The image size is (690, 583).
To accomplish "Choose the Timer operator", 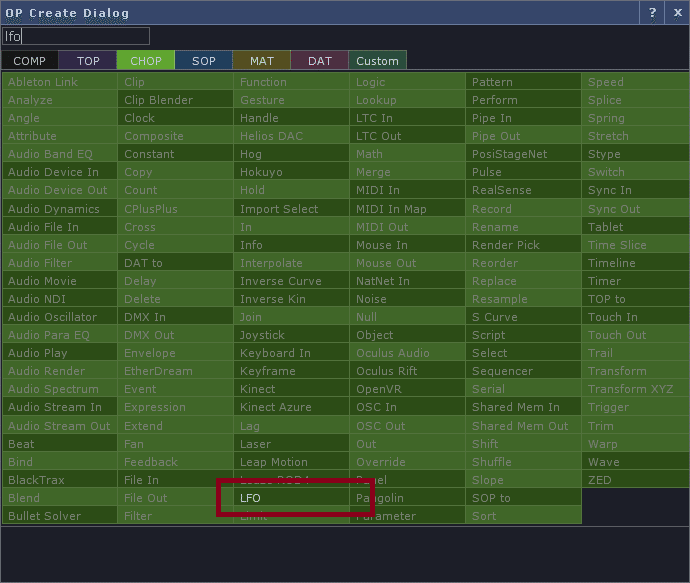I will click(636, 281).
